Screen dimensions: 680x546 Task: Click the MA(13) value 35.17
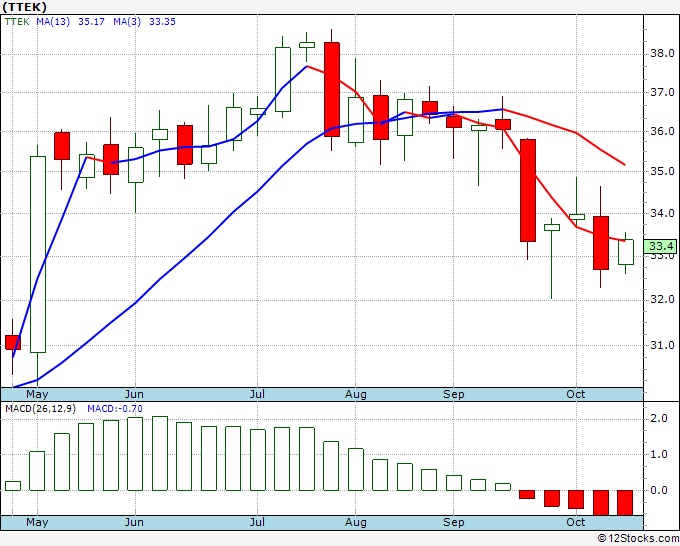(x=91, y=21)
